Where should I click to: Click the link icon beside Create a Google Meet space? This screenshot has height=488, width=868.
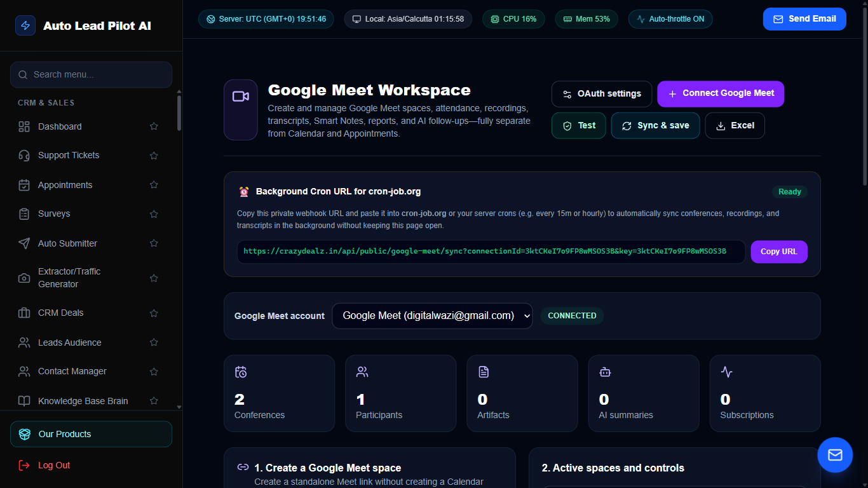(x=243, y=467)
